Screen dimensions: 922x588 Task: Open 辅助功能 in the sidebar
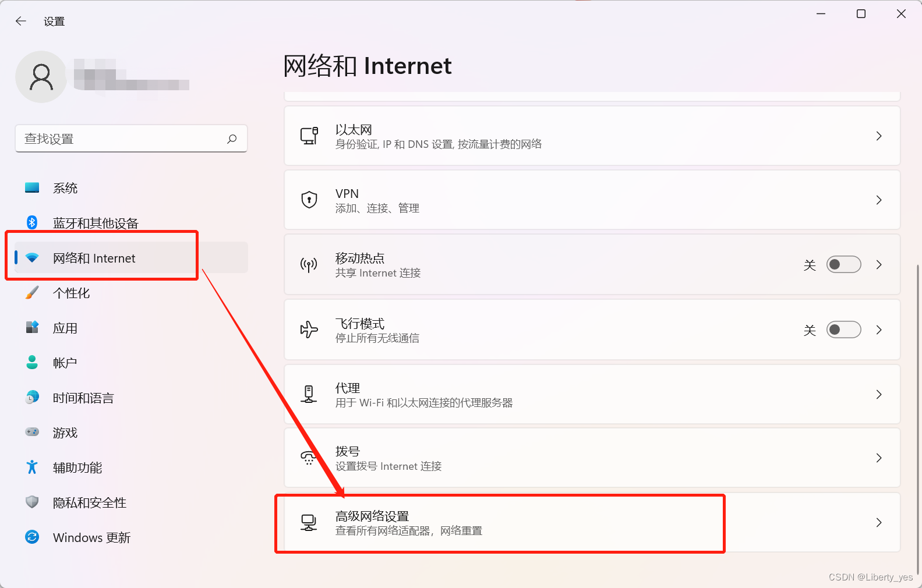pyautogui.click(x=131, y=467)
